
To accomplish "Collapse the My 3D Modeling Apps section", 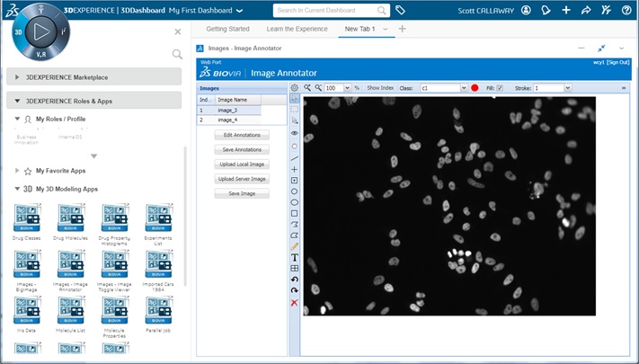I will [x=17, y=189].
